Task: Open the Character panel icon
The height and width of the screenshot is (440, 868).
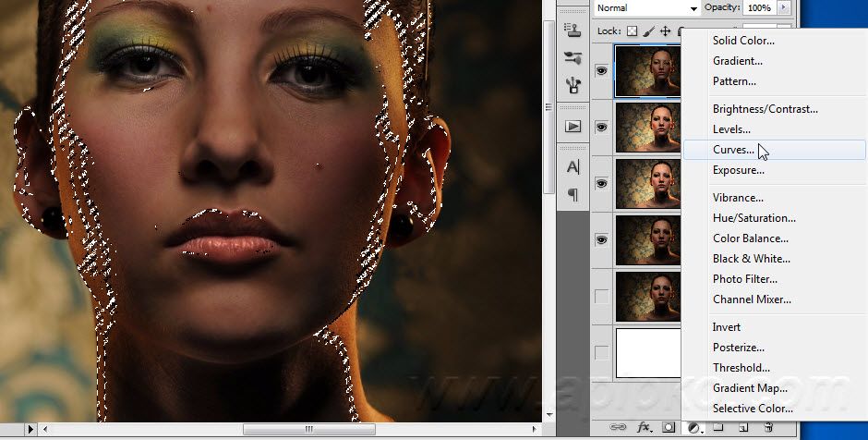Action: (573, 166)
